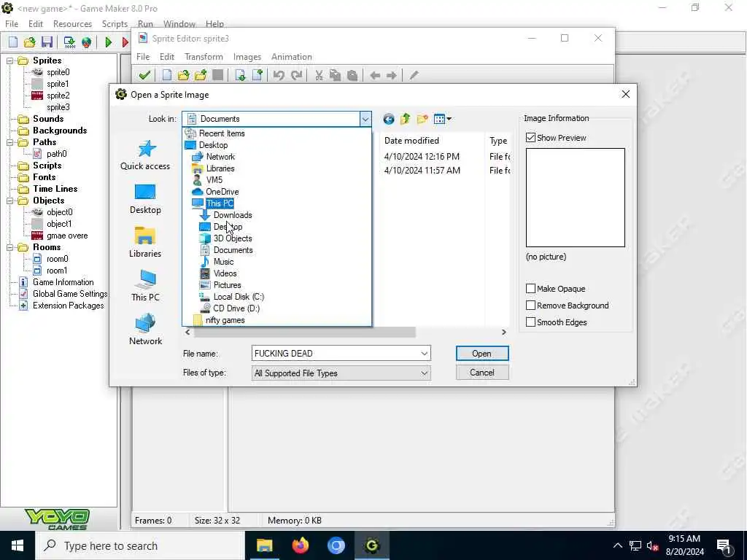Open the Scripts menu in Game Maker
747x560 pixels.
(x=115, y=24)
